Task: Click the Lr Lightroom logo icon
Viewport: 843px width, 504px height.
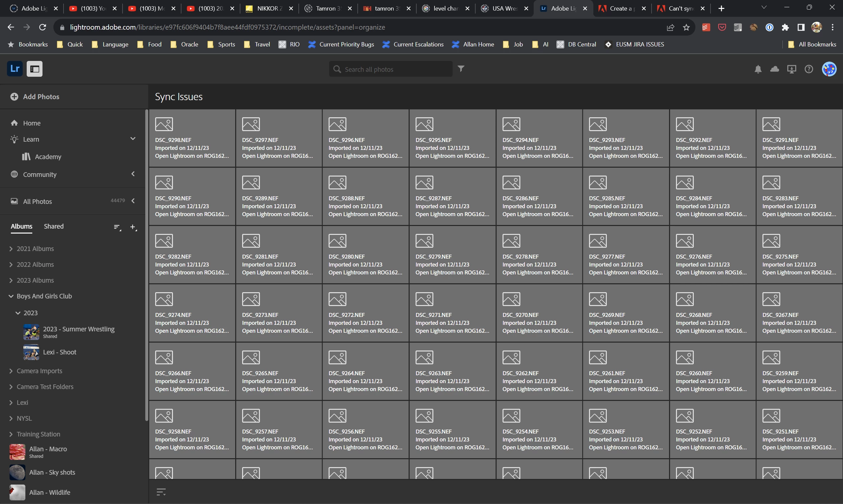Action: coord(14,69)
